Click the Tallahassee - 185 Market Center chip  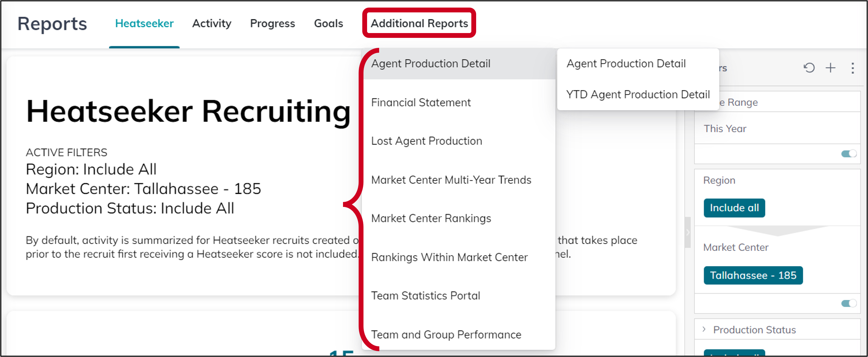point(753,275)
